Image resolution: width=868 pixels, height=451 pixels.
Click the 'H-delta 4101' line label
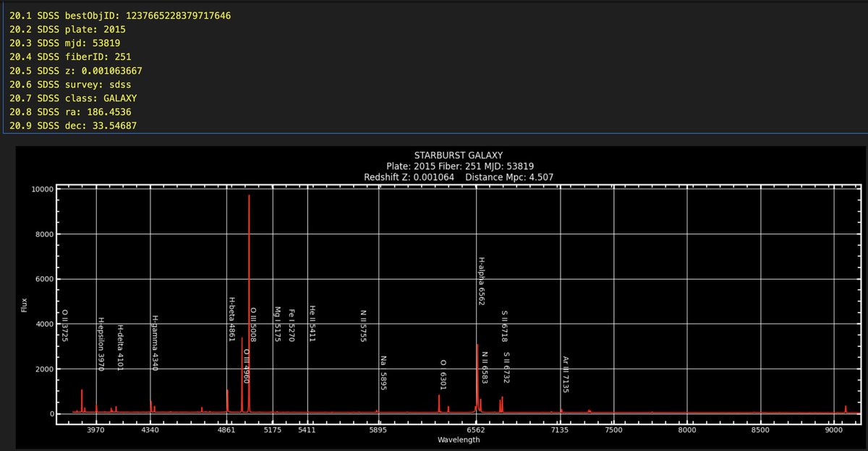119,348
